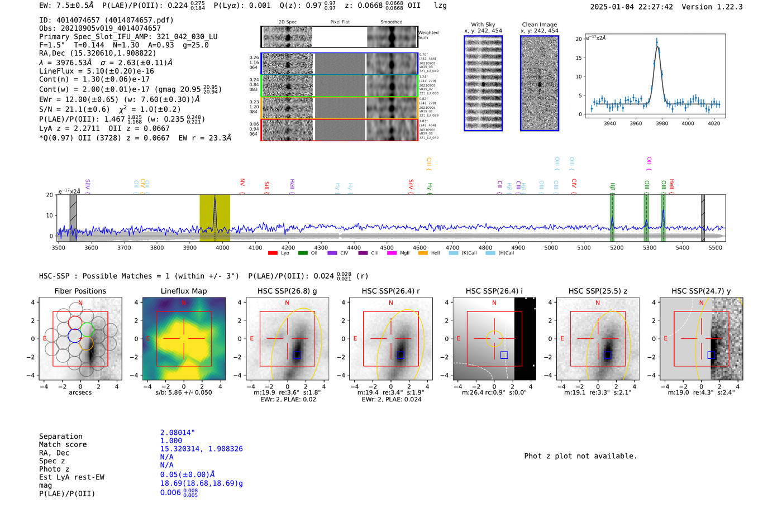782x532 pixels.
Task: Click the blue square marker in HSC z image
Action: click(x=608, y=355)
